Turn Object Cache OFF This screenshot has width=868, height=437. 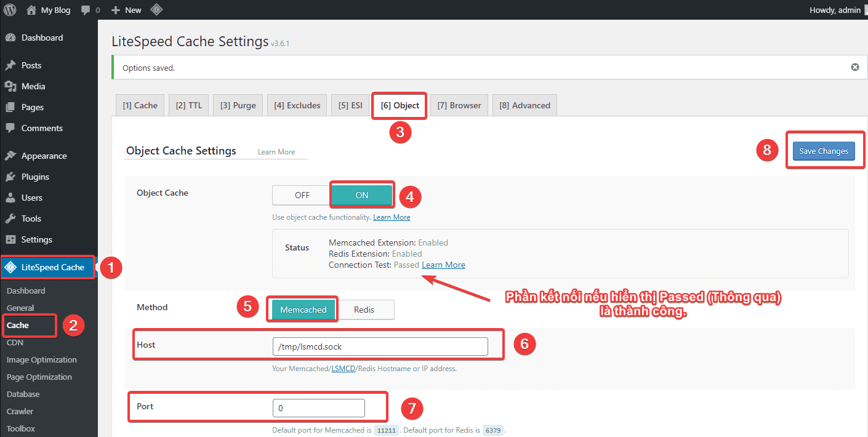[302, 195]
